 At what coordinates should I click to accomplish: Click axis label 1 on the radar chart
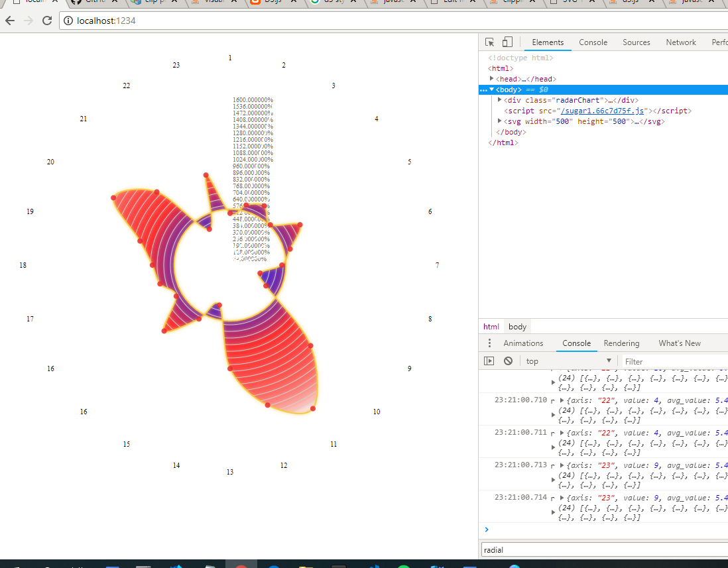[x=230, y=58]
